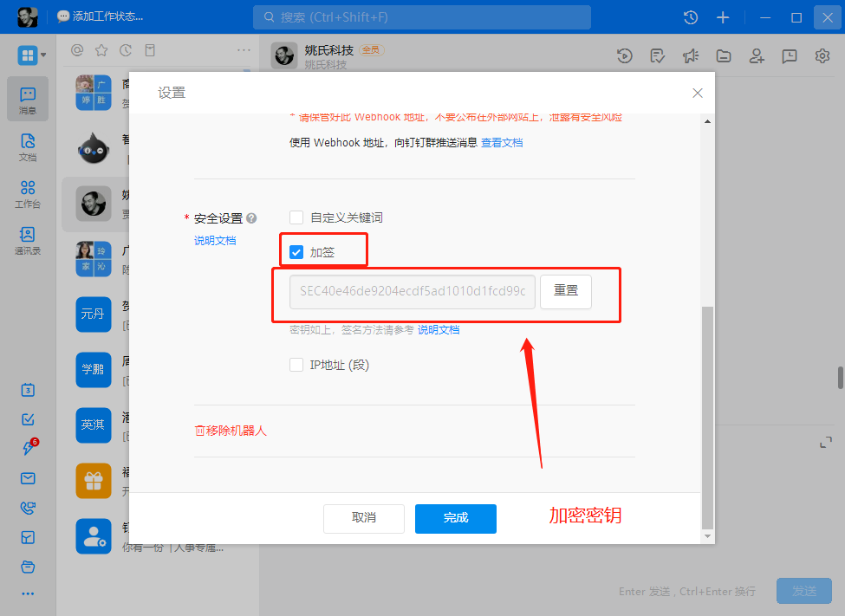845x616 pixels.
Task: Open the 查看文档 link
Action: [502, 142]
